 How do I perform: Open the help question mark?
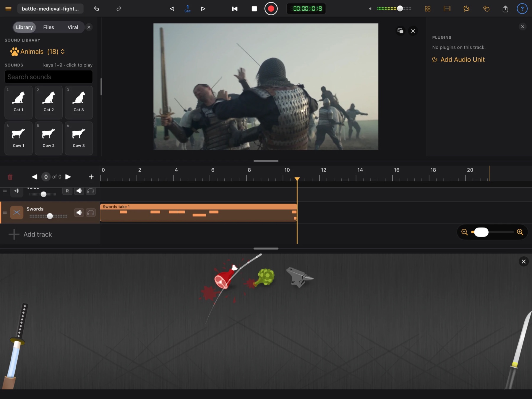522,9
